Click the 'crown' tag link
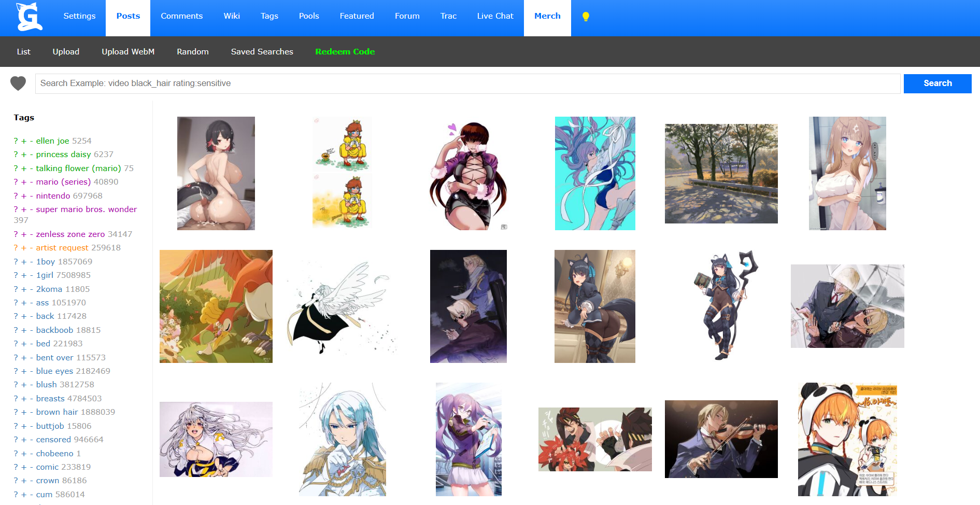 (48, 481)
